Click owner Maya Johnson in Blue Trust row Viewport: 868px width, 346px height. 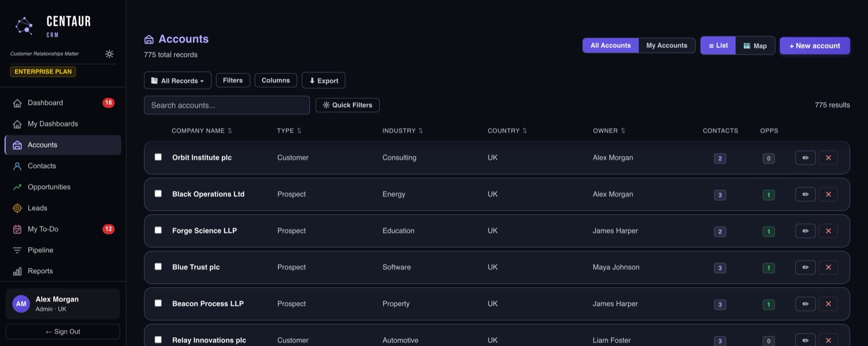click(616, 267)
